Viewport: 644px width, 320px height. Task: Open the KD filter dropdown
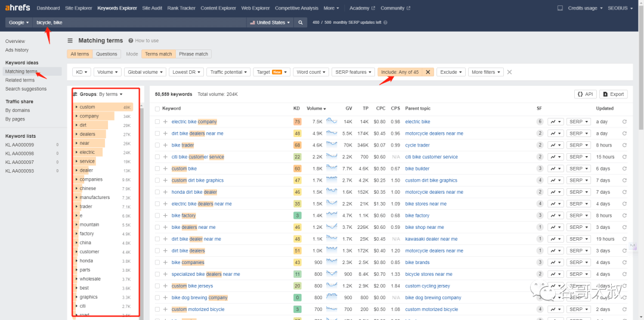tap(81, 72)
